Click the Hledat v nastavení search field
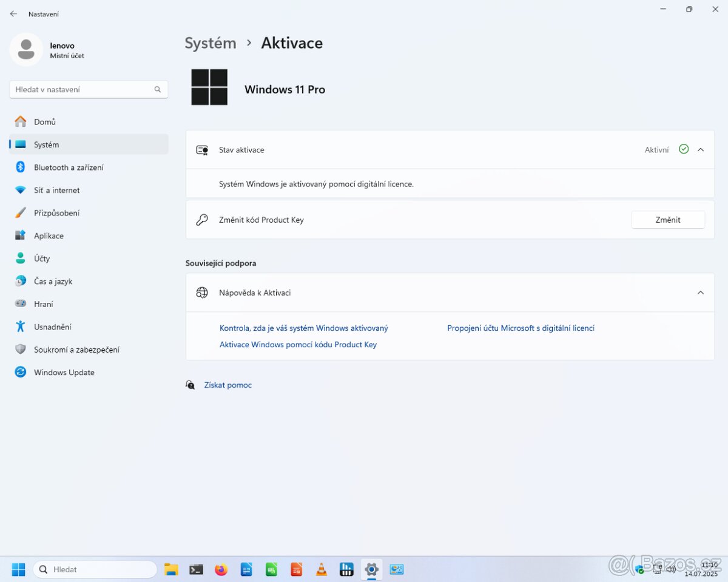728x582 pixels. click(88, 89)
